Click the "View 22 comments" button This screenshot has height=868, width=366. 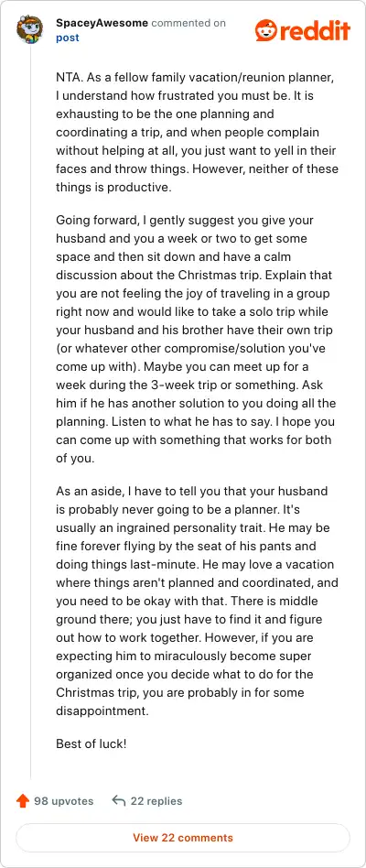point(183,838)
